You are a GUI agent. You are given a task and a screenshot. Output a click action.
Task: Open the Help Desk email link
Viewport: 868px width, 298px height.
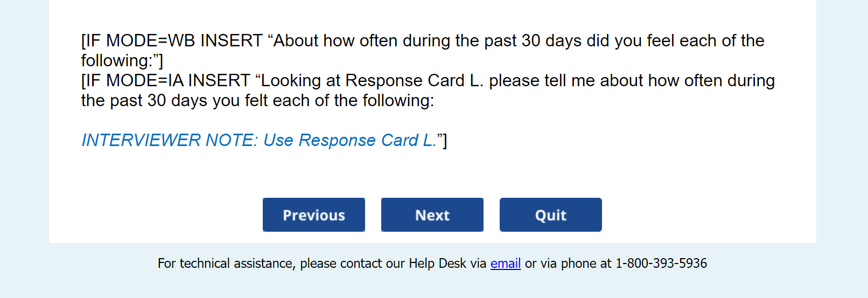pos(505,264)
